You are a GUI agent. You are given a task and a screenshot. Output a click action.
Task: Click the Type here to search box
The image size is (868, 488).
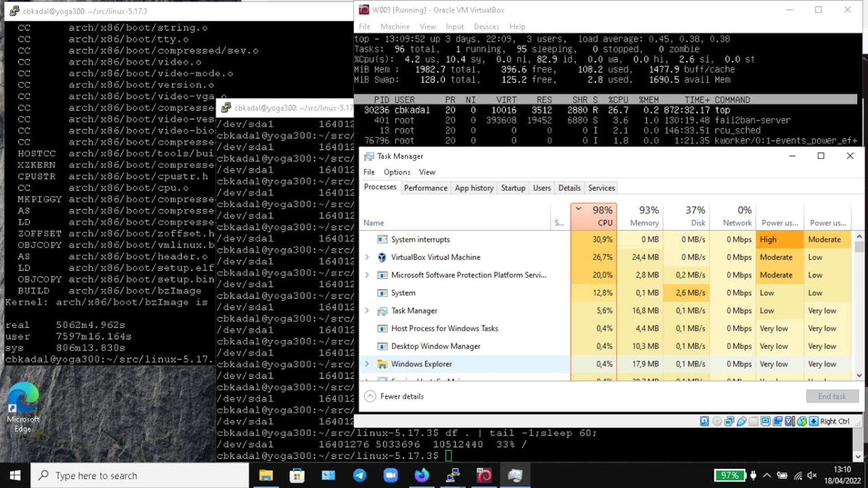coord(140,475)
